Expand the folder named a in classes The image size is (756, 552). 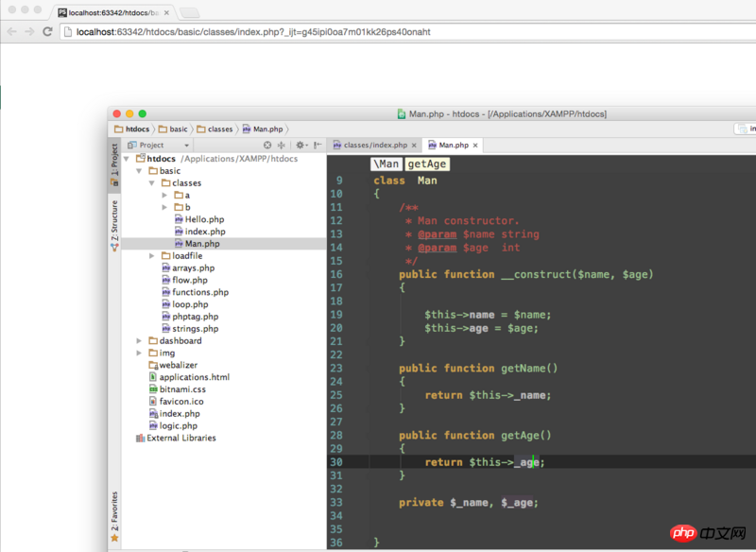165,196
